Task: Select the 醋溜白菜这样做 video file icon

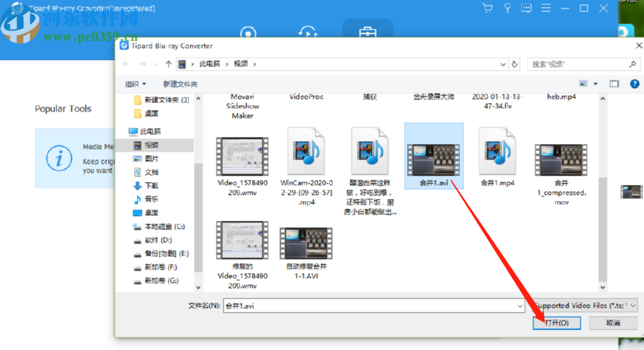Action: pyautogui.click(x=370, y=151)
